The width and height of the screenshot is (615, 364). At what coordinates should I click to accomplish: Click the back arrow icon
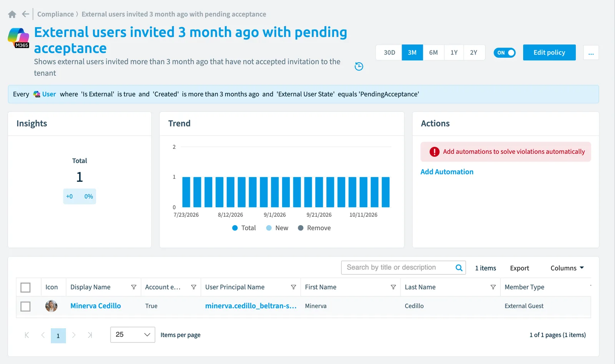tap(25, 14)
